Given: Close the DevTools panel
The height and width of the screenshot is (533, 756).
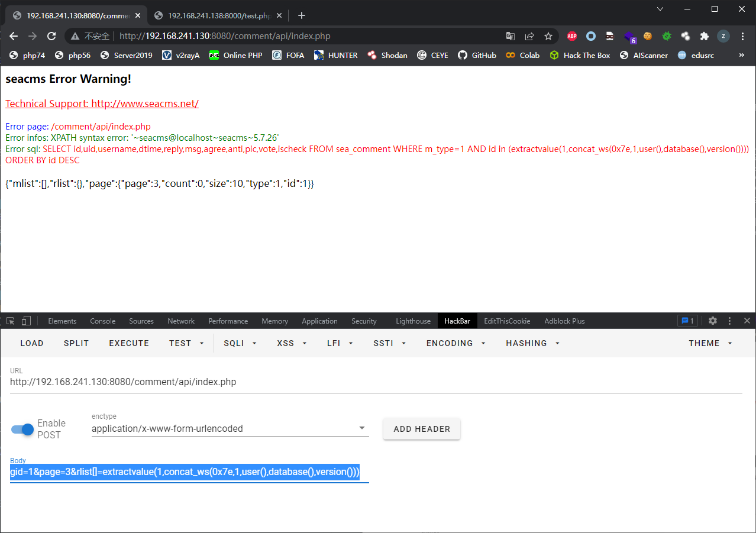Looking at the screenshot, I should click(747, 321).
